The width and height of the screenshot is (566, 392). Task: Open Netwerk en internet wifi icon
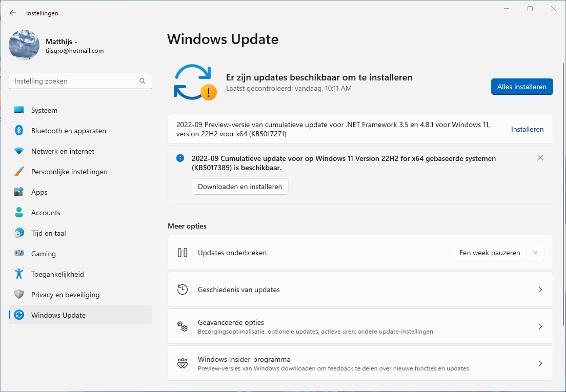(19, 151)
